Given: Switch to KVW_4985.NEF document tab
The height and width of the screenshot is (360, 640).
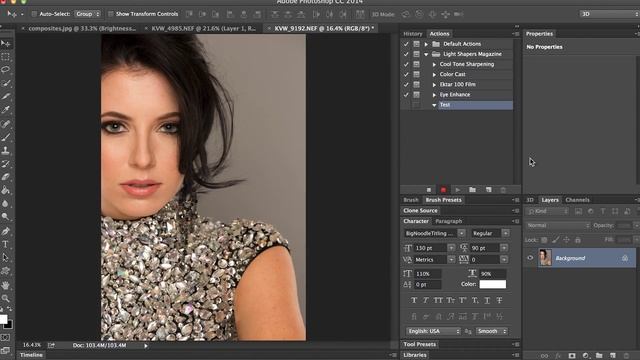Looking at the screenshot, I should coord(203,29).
